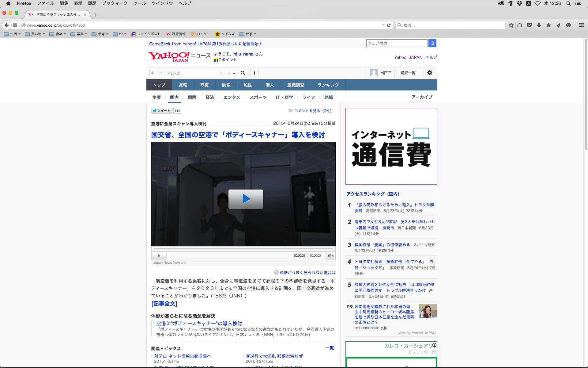Start the video with the large play button
This screenshot has height=368, width=588.
pos(246,199)
